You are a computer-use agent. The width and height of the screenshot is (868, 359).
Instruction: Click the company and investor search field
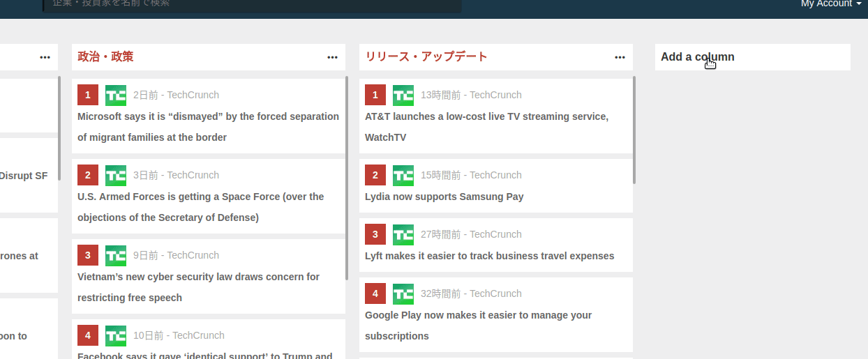(252, 6)
